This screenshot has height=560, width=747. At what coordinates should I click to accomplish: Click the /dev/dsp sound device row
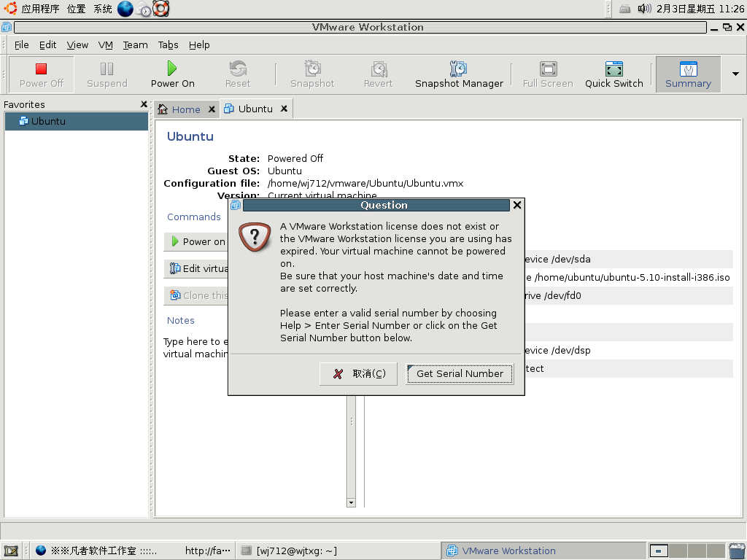coord(629,350)
